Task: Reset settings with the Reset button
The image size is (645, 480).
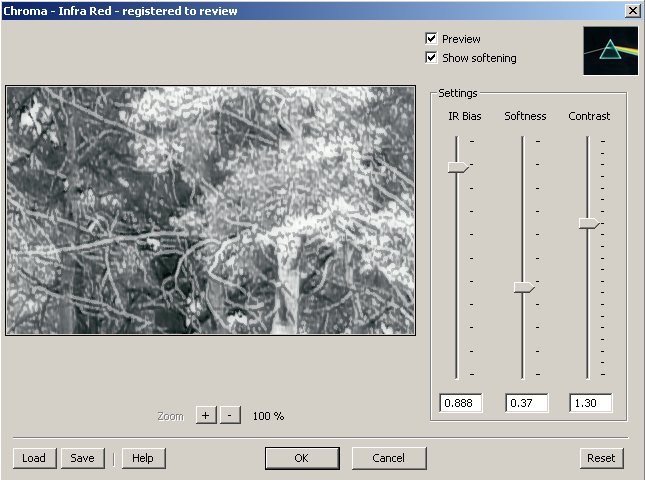Action: [601, 458]
